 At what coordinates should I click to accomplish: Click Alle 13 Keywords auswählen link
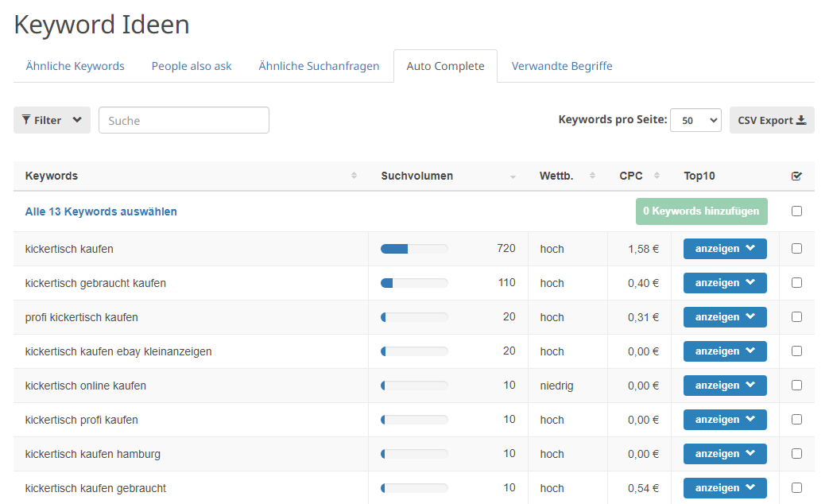(x=101, y=211)
